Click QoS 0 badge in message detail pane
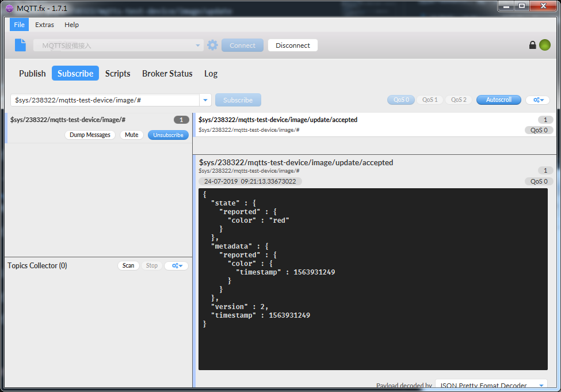 point(539,181)
